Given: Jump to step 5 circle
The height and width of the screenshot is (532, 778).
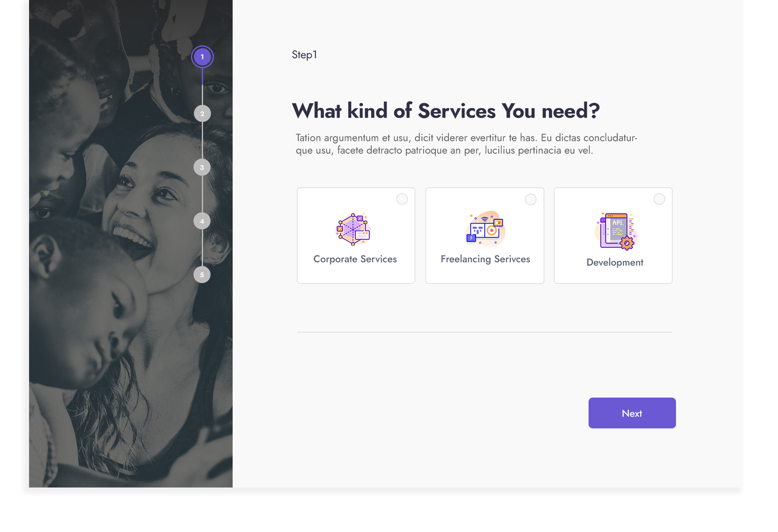Looking at the screenshot, I should coord(202,275).
